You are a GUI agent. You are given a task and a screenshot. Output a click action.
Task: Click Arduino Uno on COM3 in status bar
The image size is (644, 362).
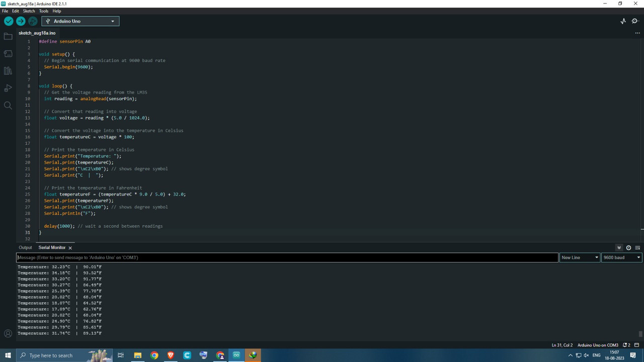[598, 345]
